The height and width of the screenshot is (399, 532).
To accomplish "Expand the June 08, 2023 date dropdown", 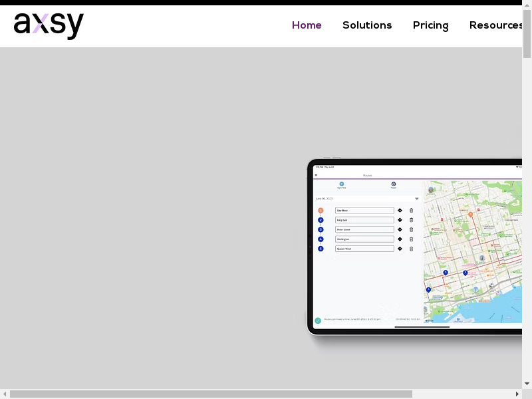I will [x=417, y=198].
